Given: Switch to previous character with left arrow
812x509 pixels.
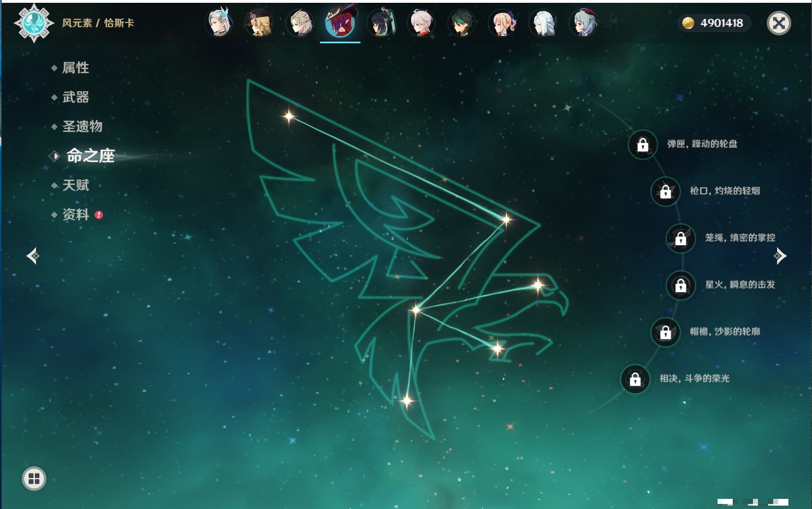Looking at the screenshot, I should 33,256.
